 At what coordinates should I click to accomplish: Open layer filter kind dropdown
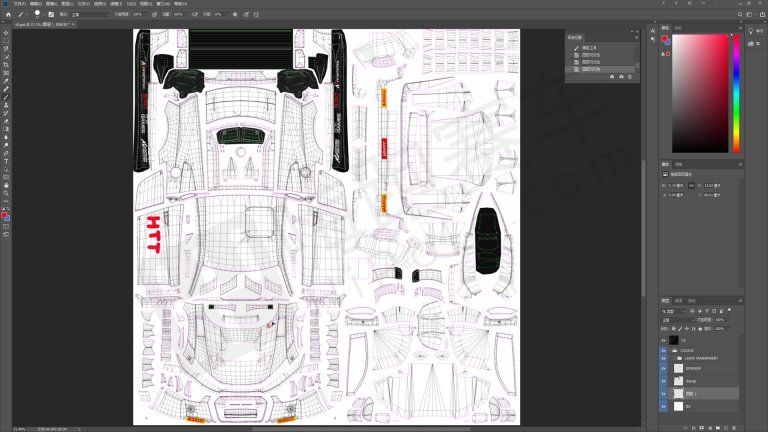tap(673, 311)
